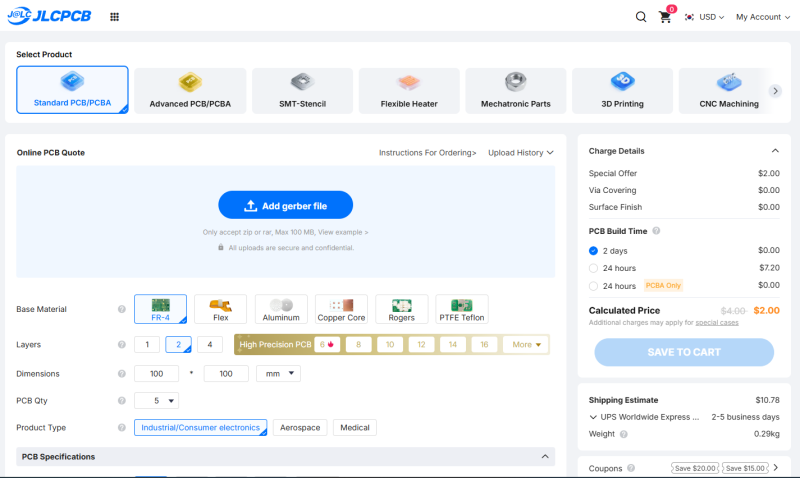Open the USD currency dropdown

coord(705,17)
